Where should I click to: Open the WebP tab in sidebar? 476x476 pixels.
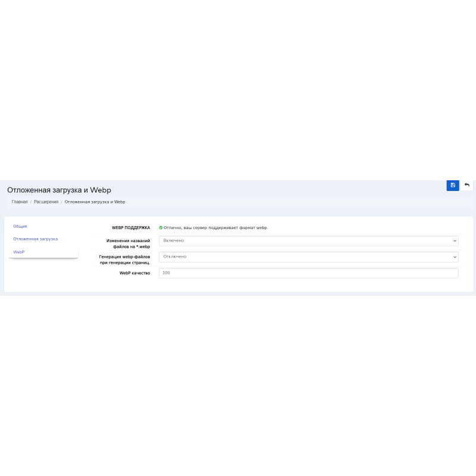(x=20, y=252)
